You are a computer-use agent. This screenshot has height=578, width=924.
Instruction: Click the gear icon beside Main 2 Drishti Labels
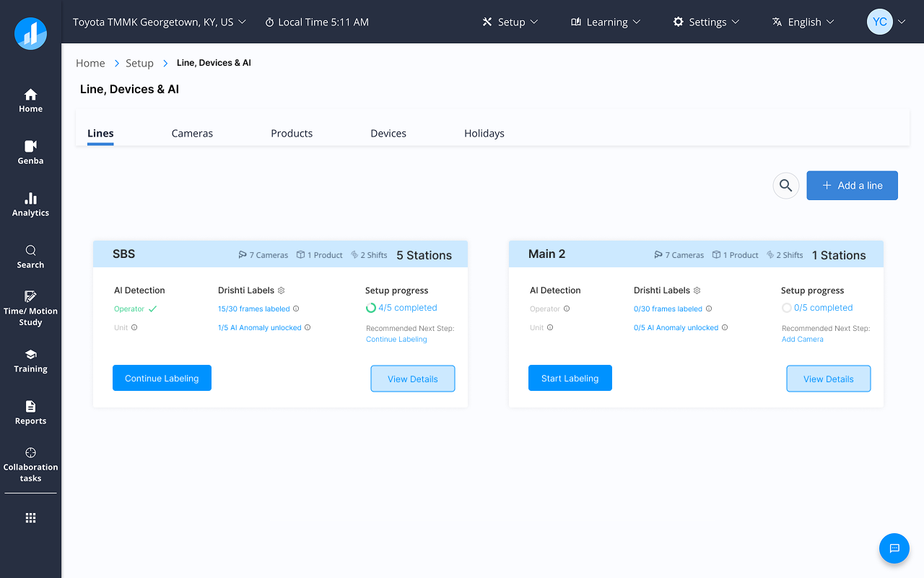tap(697, 290)
